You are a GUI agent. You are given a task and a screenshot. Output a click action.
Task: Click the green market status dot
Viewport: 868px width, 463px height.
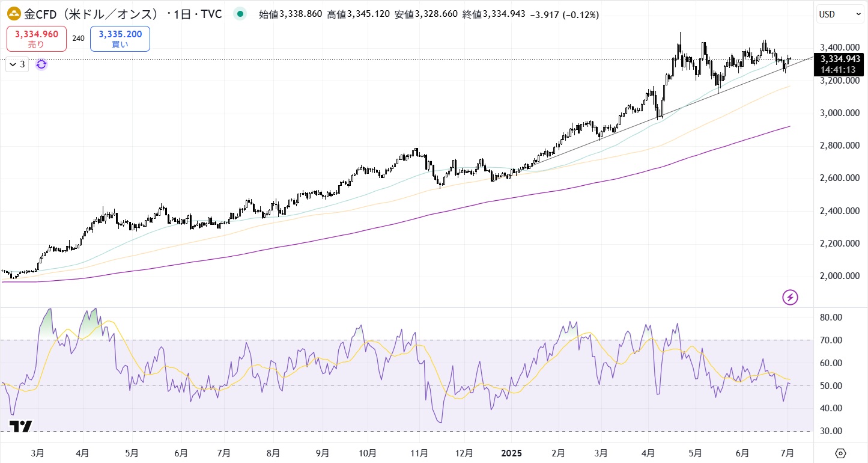coord(240,14)
